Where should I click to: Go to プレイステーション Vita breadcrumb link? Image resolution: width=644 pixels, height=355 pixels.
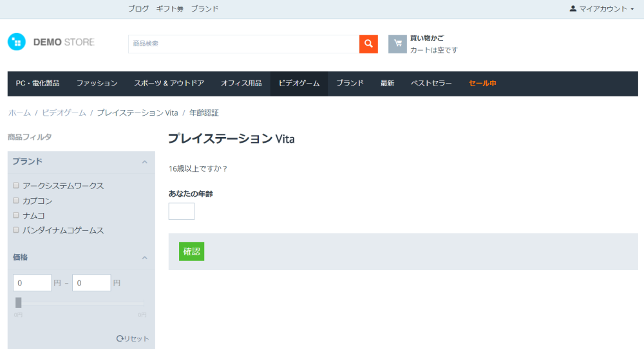(x=138, y=113)
